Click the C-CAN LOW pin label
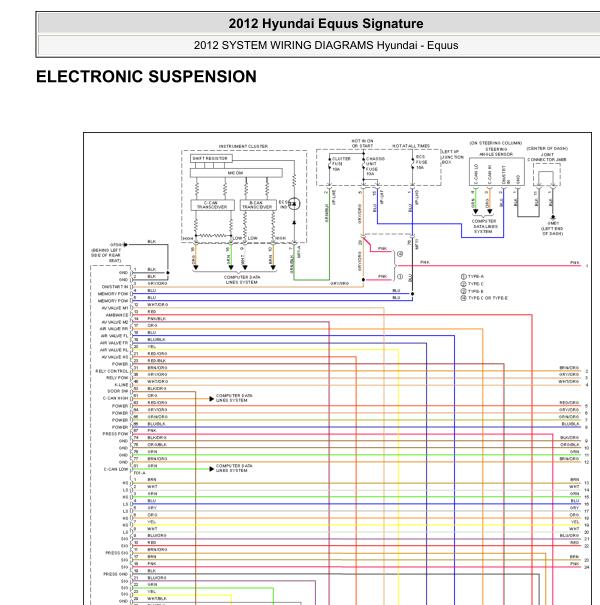 [x=116, y=469]
